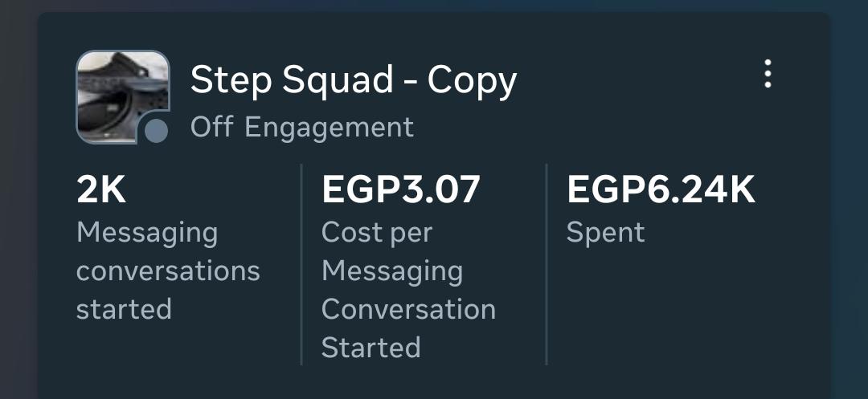
Task: Click the word conversations in first metric
Action: pos(168,271)
